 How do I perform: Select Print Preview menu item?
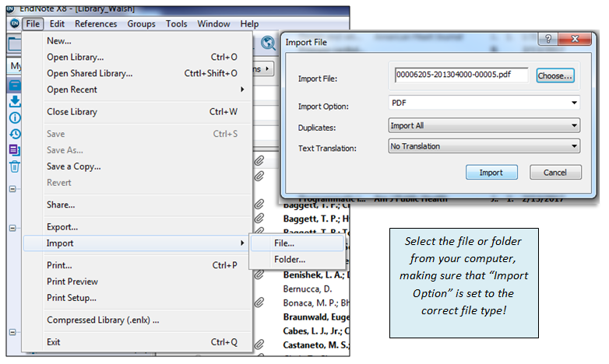point(138,282)
